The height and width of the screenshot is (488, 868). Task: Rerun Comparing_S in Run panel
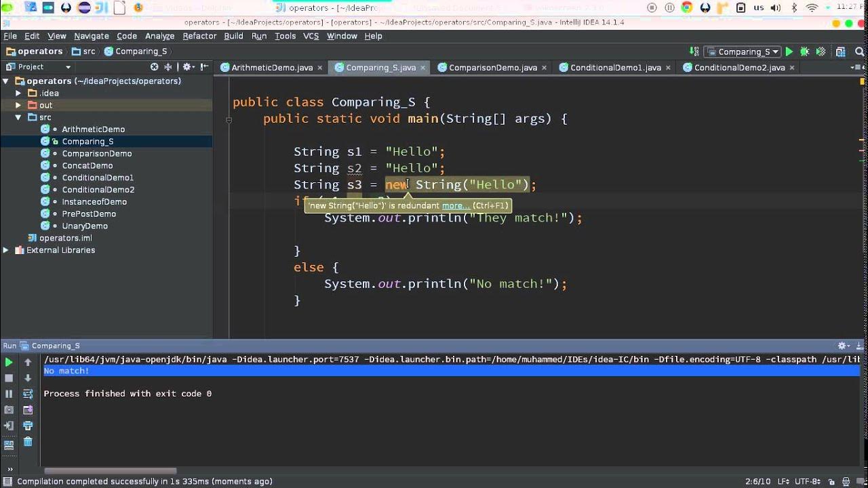click(9, 363)
